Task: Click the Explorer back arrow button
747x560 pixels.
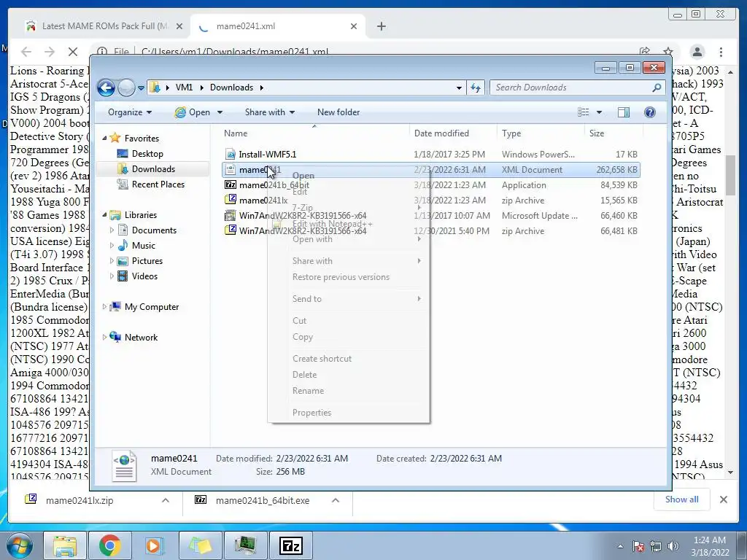Action: (x=106, y=87)
